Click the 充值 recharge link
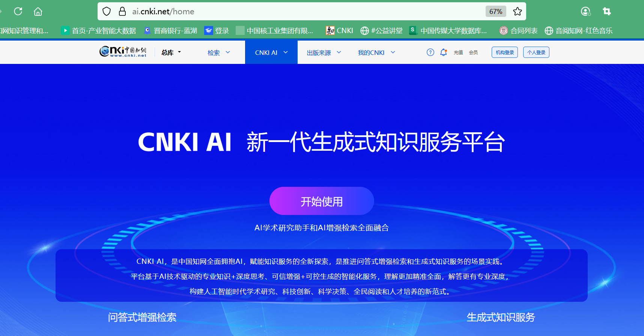Screen dimensions: 644x336 click(458, 53)
